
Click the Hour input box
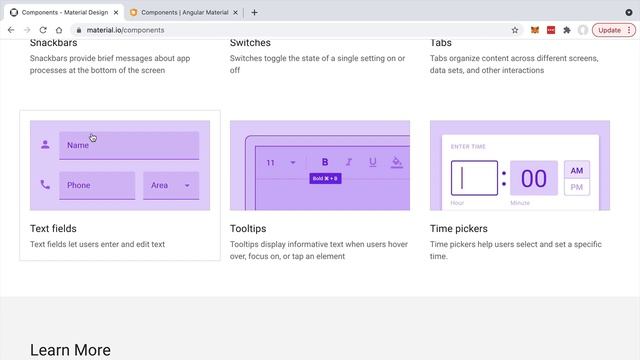click(x=474, y=178)
